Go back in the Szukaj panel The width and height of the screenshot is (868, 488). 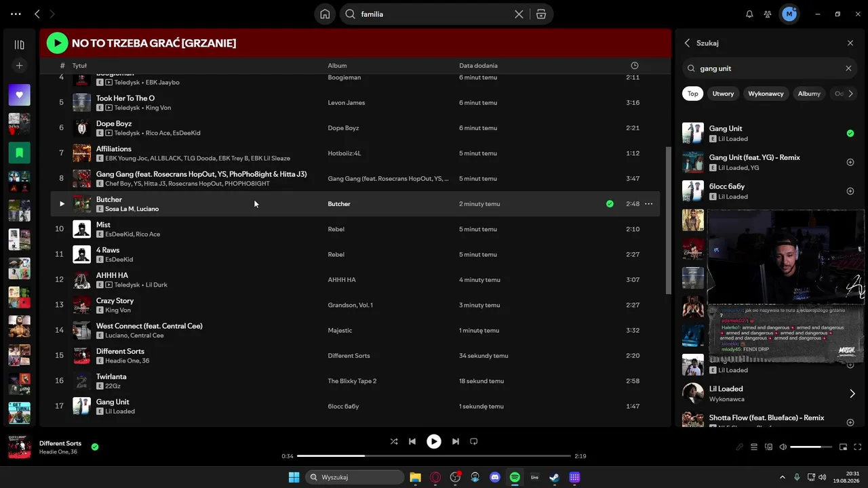[x=687, y=43]
